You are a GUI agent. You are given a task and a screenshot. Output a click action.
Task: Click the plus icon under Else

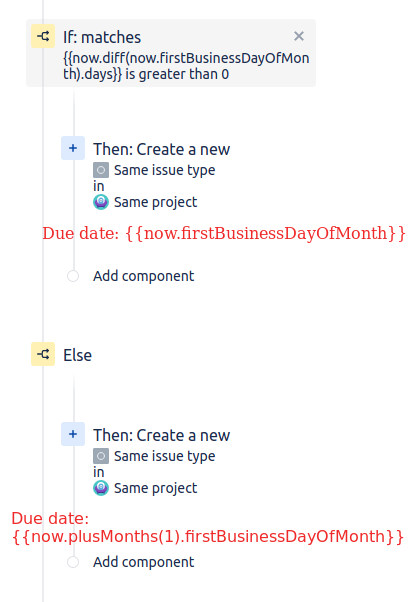pos(73,434)
